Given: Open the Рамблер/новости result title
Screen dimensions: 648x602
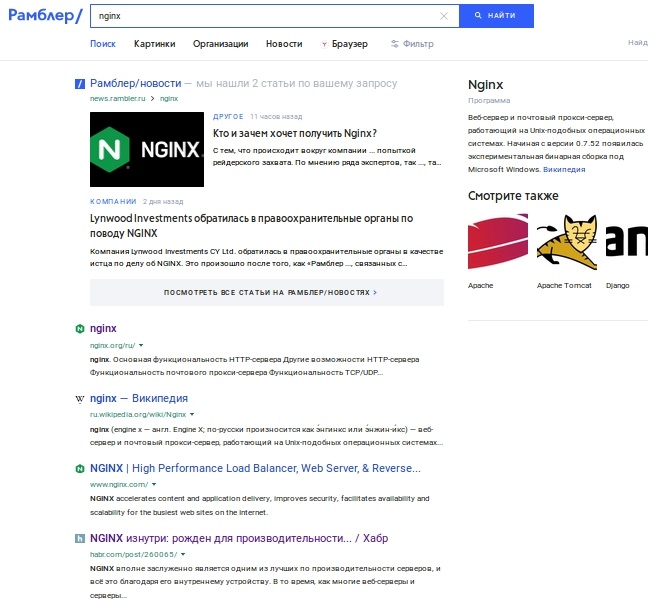Looking at the screenshot, I should 136,83.
